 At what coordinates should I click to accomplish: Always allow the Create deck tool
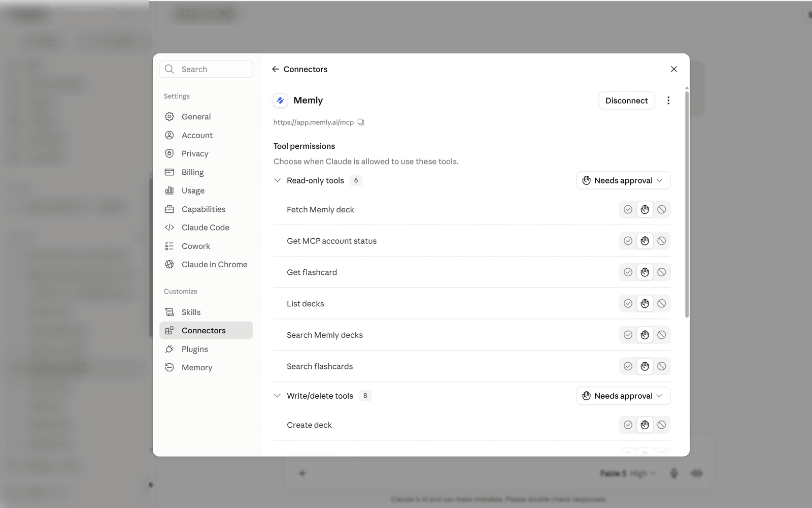628,425
